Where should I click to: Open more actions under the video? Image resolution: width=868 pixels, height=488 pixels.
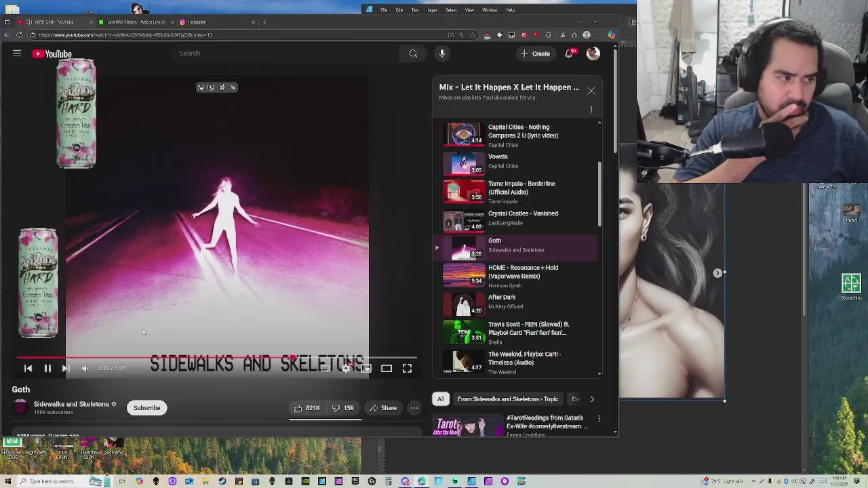414,408
